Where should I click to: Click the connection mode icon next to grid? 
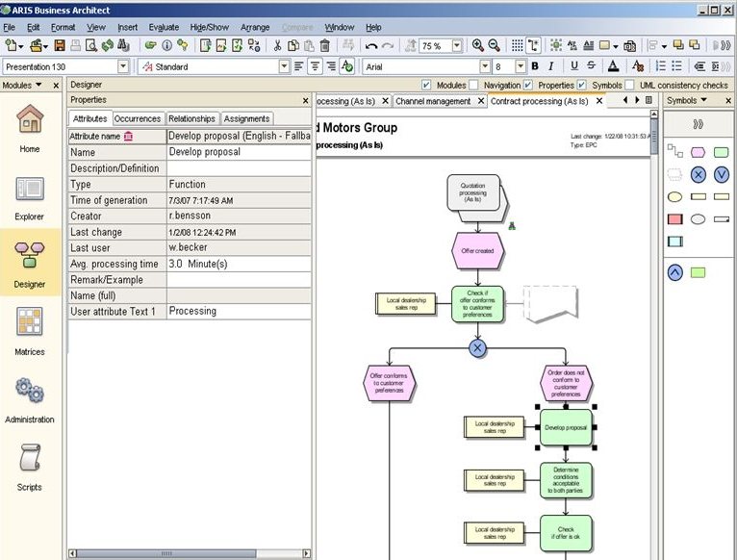(x=533, y=45)
